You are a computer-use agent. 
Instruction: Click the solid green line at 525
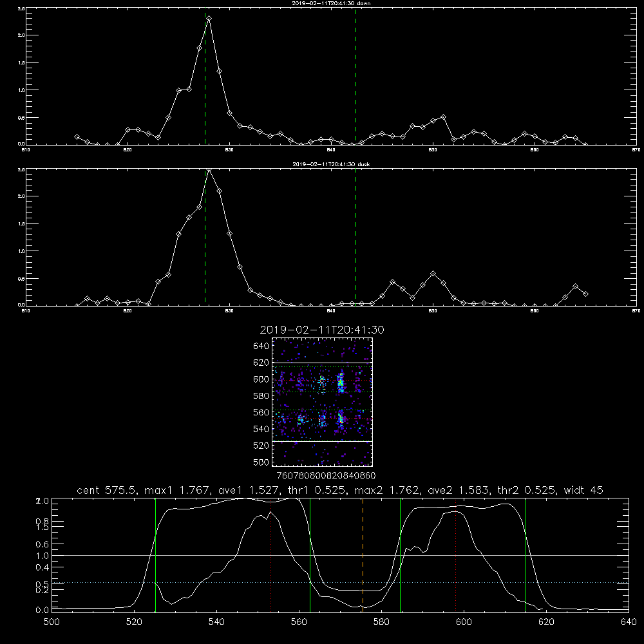click(155, 555)
